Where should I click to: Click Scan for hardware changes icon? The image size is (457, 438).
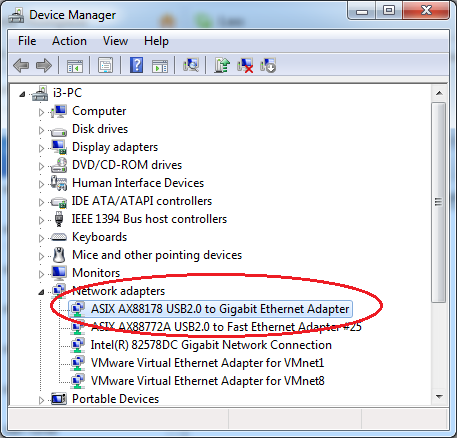pyautogui.click(x=191, y=65)
